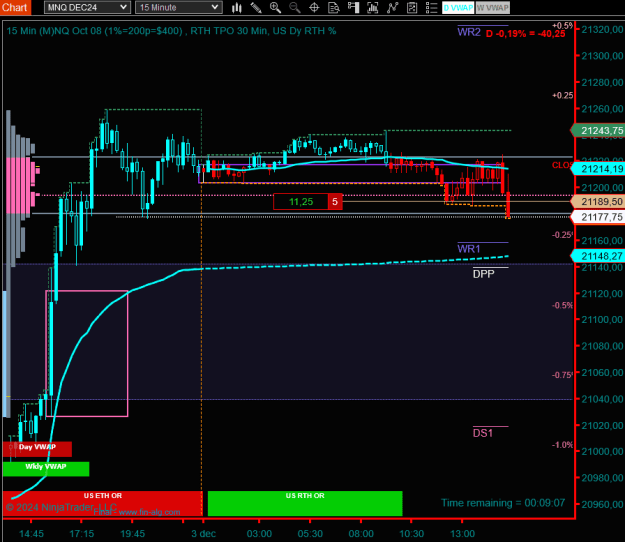Show the Chart Trader panel icon
The height and width of the screenshot is (542, 625).
click(x=353, y=8)
